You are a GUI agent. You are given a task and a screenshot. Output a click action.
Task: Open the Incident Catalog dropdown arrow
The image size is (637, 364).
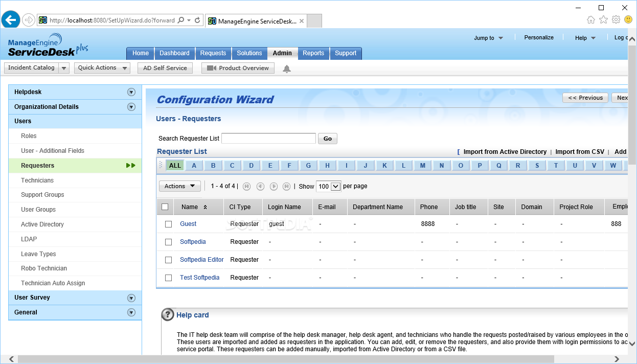(64, 68)
